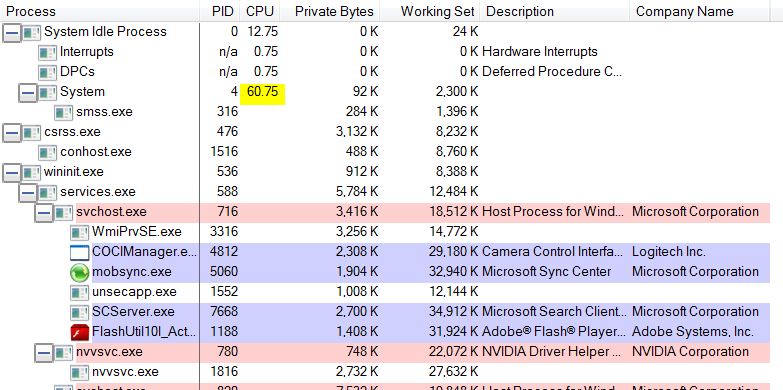Viewport: 783px width, 390px height.
Task: Collapse the System process node
Action: click(28, 93)
